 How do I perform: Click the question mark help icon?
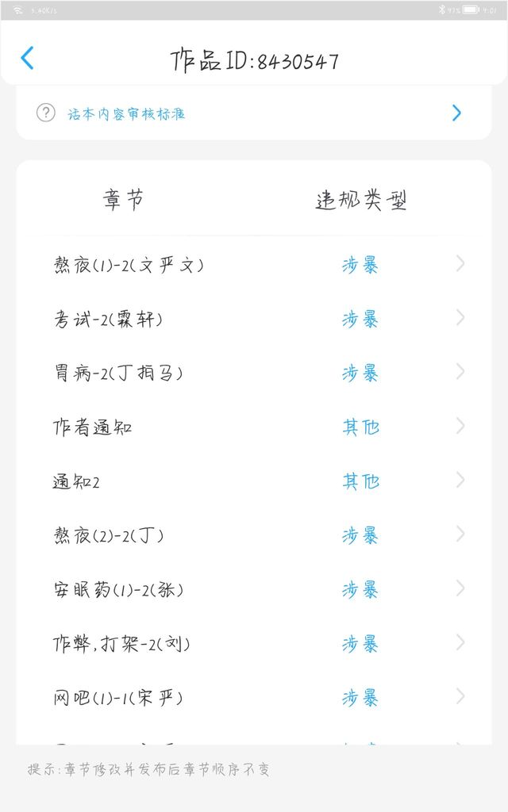[x=46, y=113]
